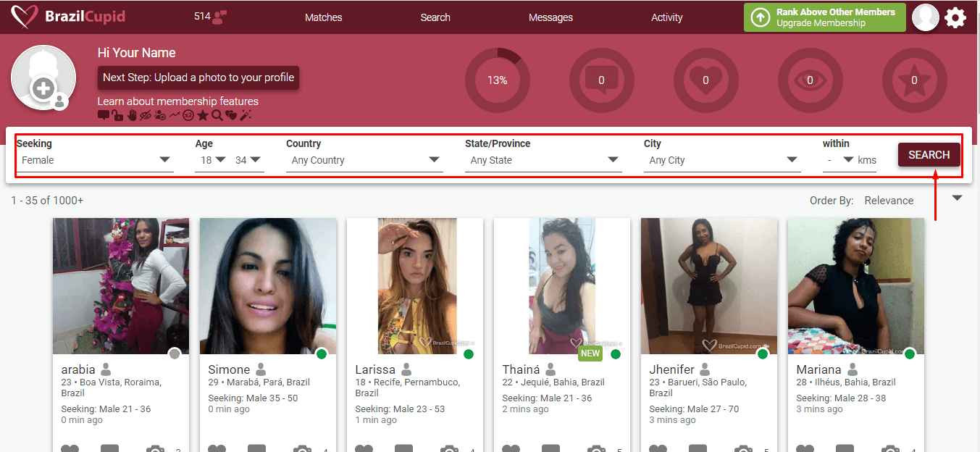Open the Activity menu

pos(667,17)
